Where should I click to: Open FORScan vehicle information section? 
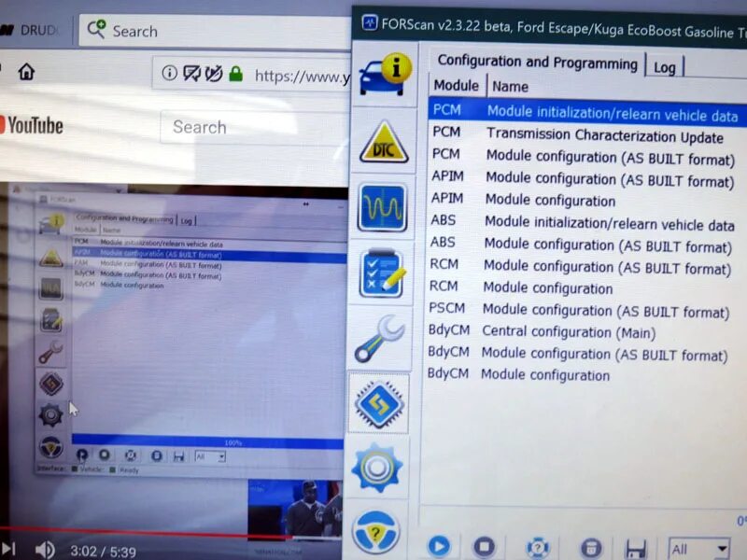tap(385, 75)
